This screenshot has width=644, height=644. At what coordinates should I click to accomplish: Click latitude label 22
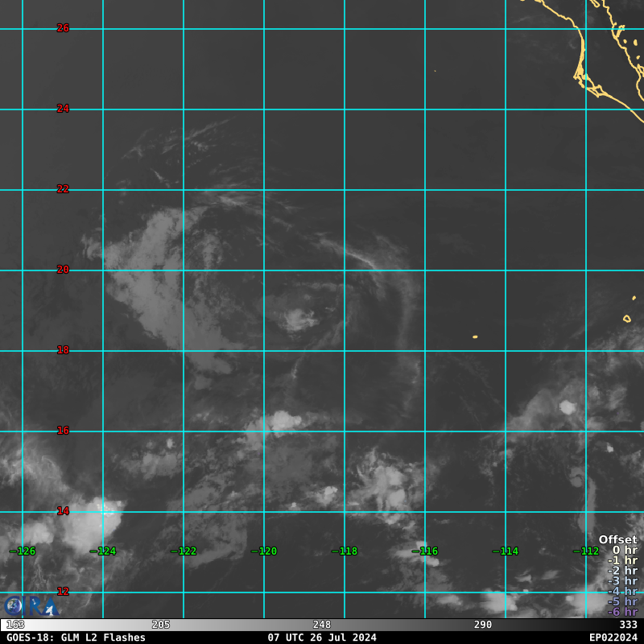(63, 189)
